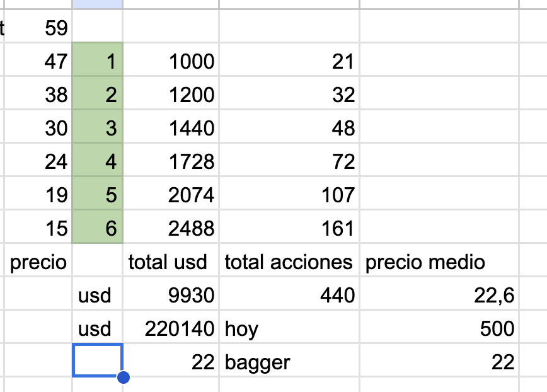Select the green cell numbered 6
Screen dimensions: 547x392
(x=98, y=228)
